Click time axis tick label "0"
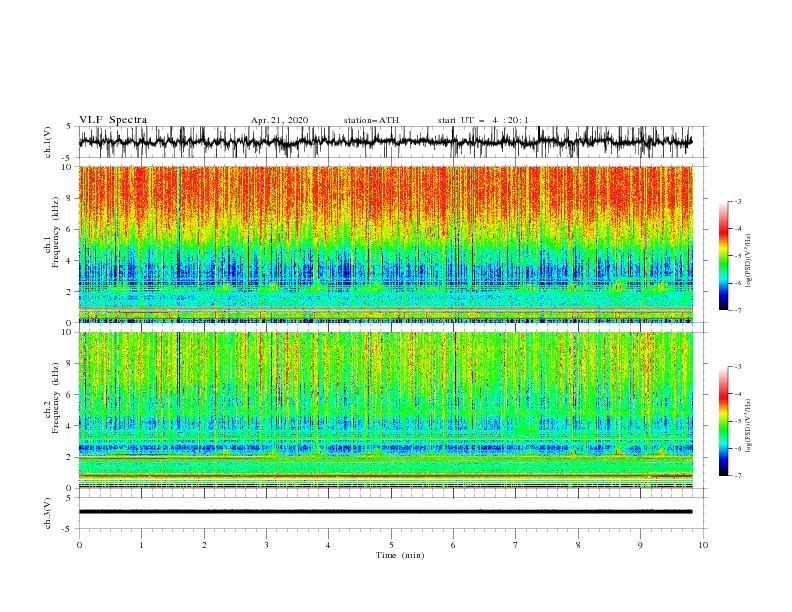 (79, 545)
